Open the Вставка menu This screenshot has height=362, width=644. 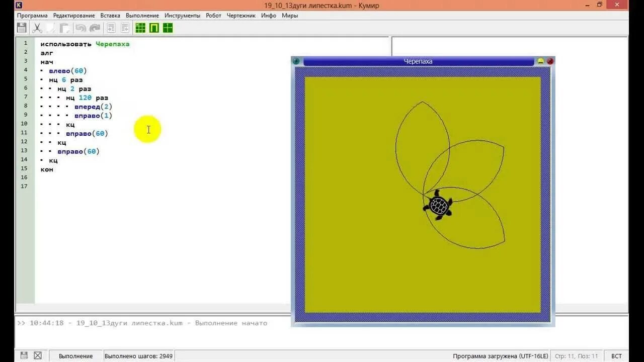coord(110,16)
